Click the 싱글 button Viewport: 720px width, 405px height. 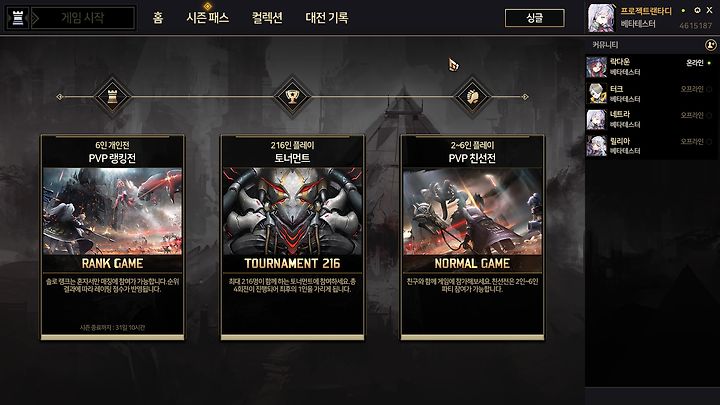(x=534, y=18)
